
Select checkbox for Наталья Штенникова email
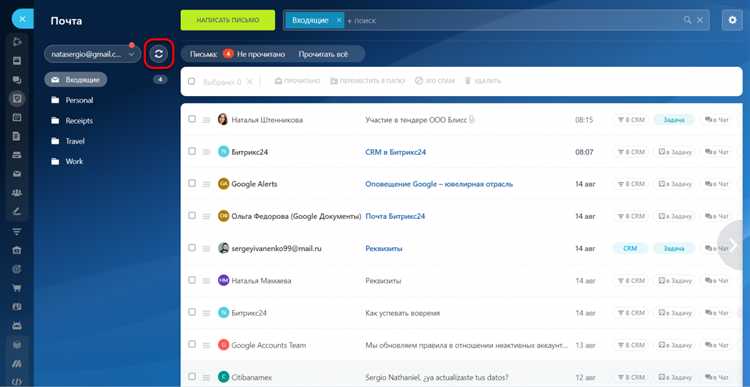(192, 119)
